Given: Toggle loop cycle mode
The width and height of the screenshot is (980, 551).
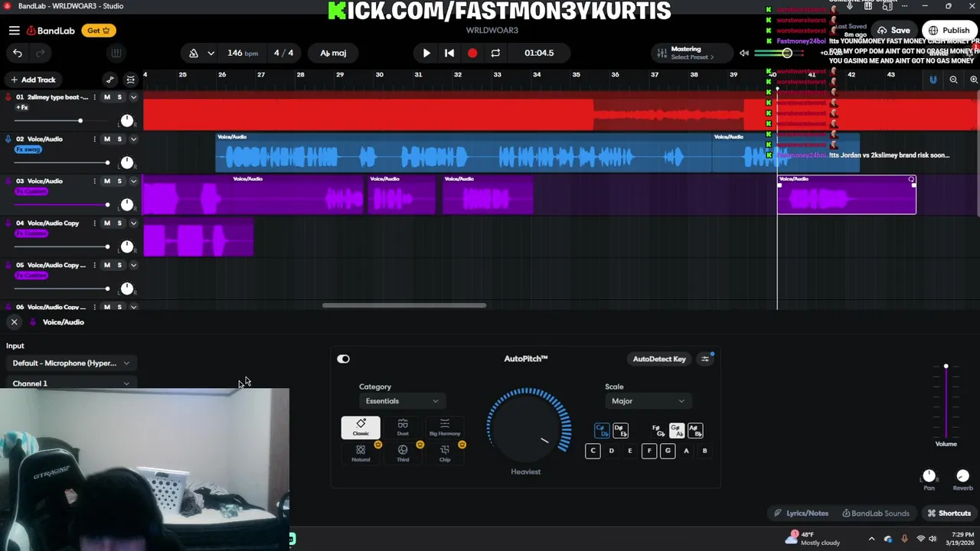Looking at the screenshot, I should pos(495,53).
